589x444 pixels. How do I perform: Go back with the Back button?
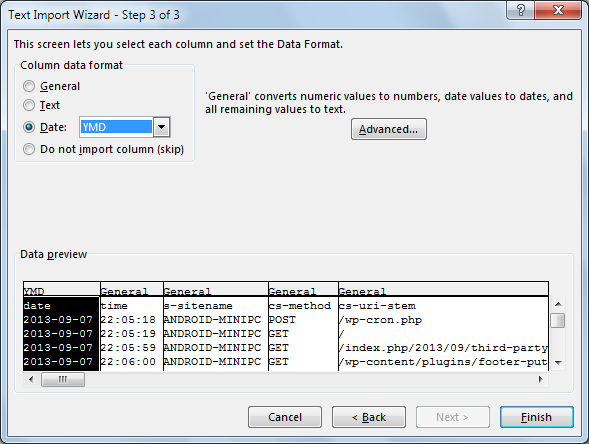pyautogui.click(x=369, y=417)
